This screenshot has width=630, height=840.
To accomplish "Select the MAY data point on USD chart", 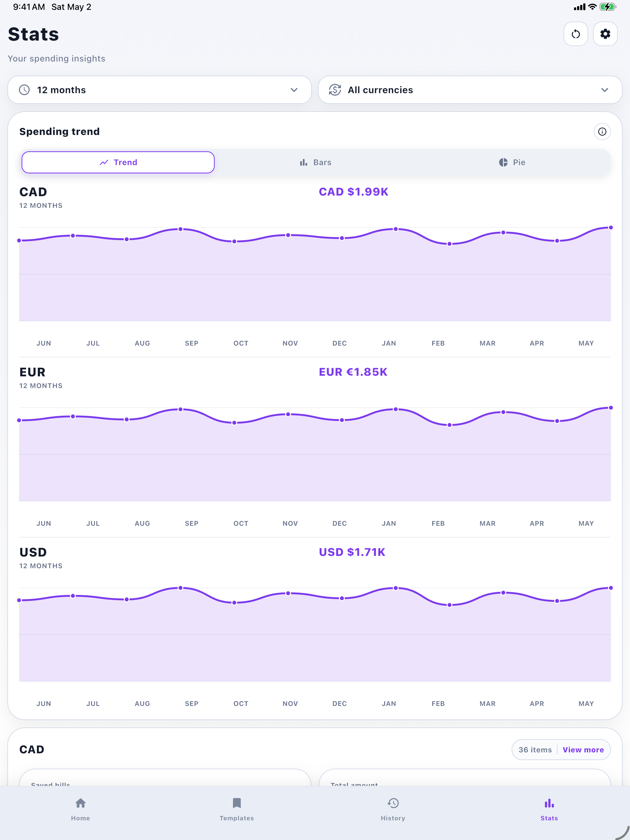I will click(611, 588).
